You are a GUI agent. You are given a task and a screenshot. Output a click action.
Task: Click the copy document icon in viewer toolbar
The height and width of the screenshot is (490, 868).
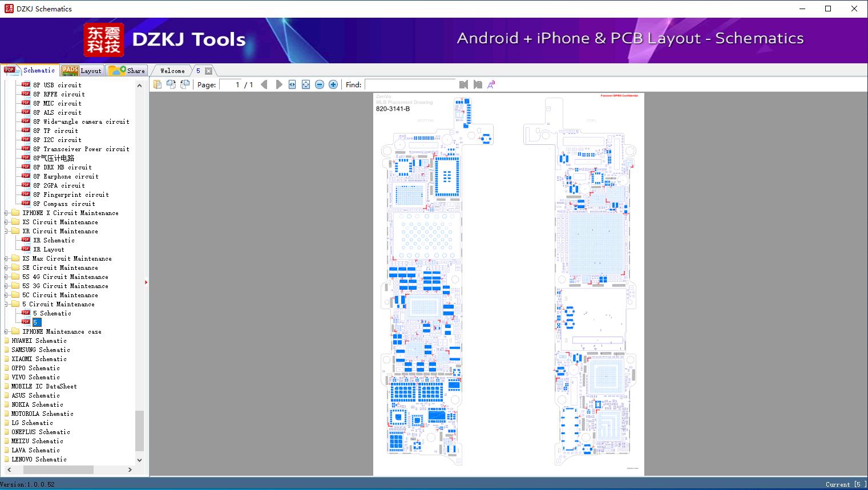click(157, 84)
